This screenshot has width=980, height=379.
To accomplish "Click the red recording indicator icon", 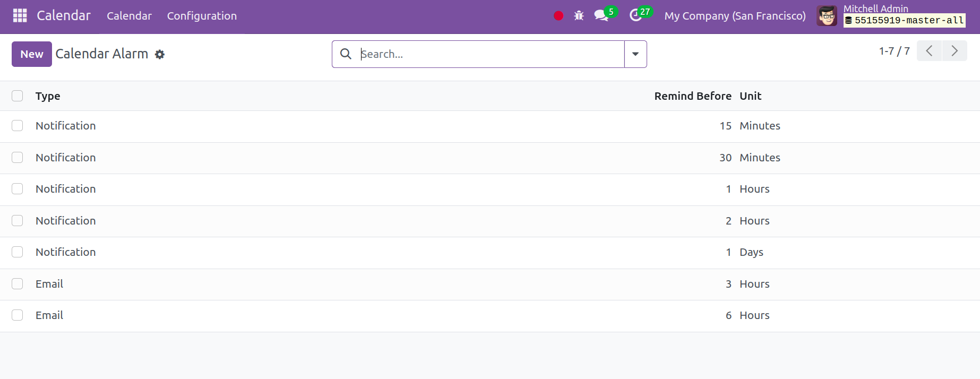I will pyautogui.click(x=558, y=16).
